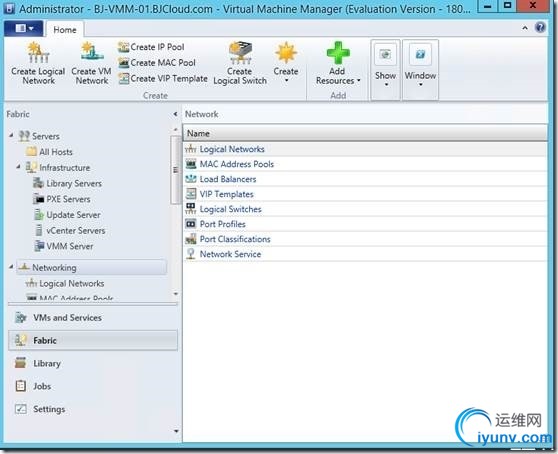This screenshot has height=454, width=558.
Task: Click the Create Logical Switch icon
Action: point(240,53)
